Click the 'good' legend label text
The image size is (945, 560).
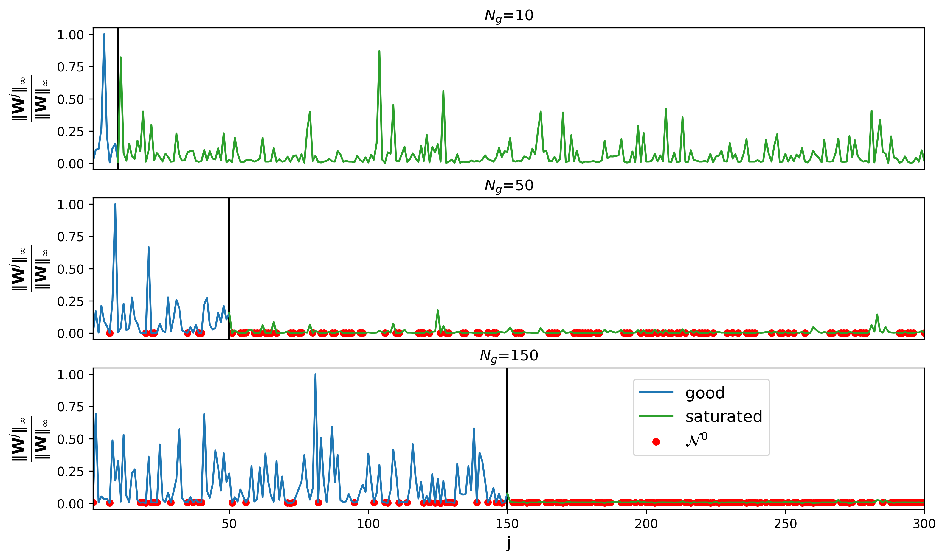(705, 393)
